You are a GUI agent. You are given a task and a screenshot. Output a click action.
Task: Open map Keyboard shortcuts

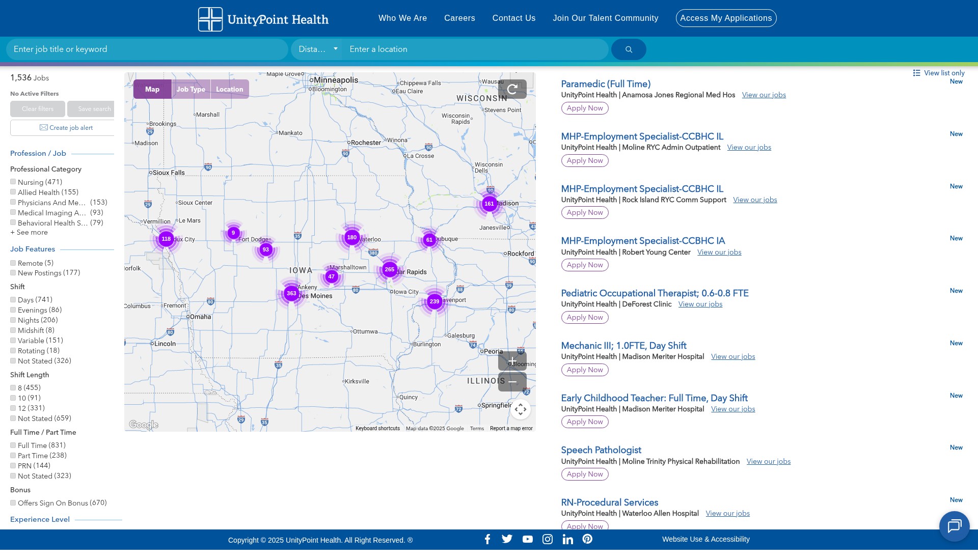[x=377, y=429]
